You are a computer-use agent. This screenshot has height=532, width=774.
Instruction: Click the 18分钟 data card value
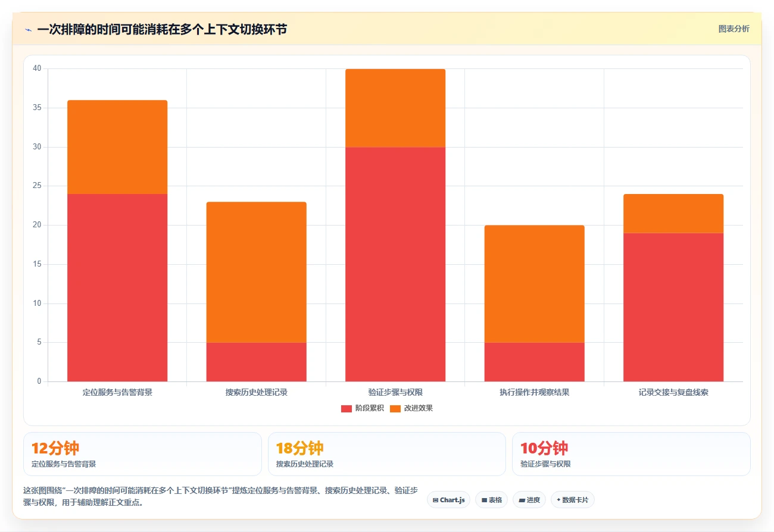point(299,448)
